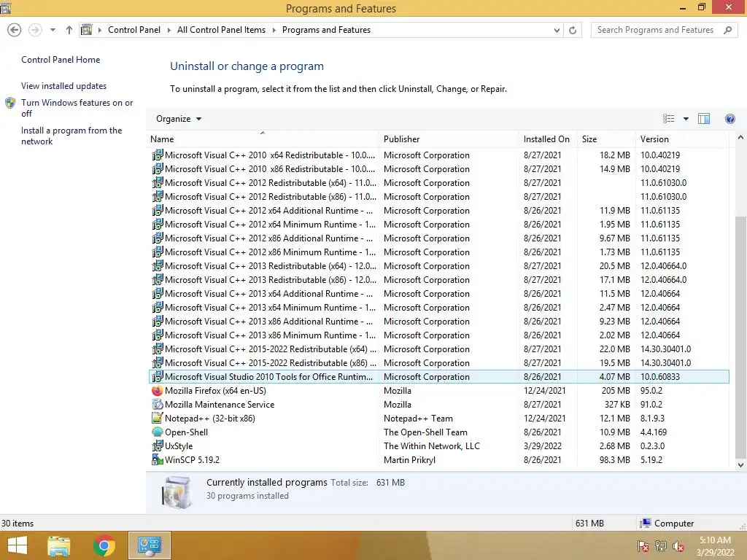Go back with the Back arrow button

click(x=15, y=30)
